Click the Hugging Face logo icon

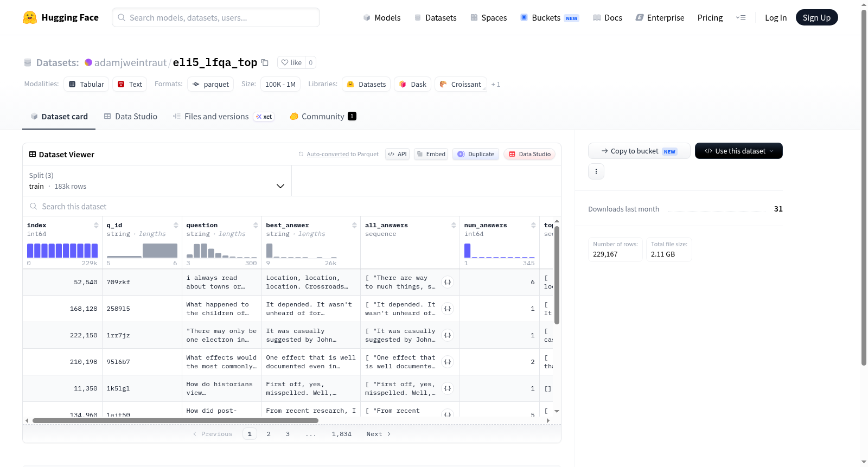click(x=30, y=17)
